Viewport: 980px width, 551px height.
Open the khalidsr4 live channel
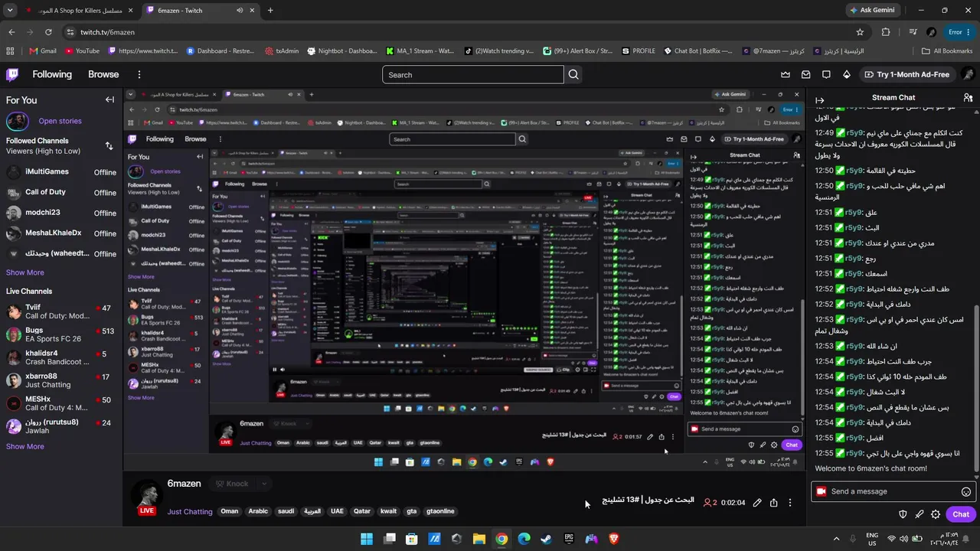[61, 357]
